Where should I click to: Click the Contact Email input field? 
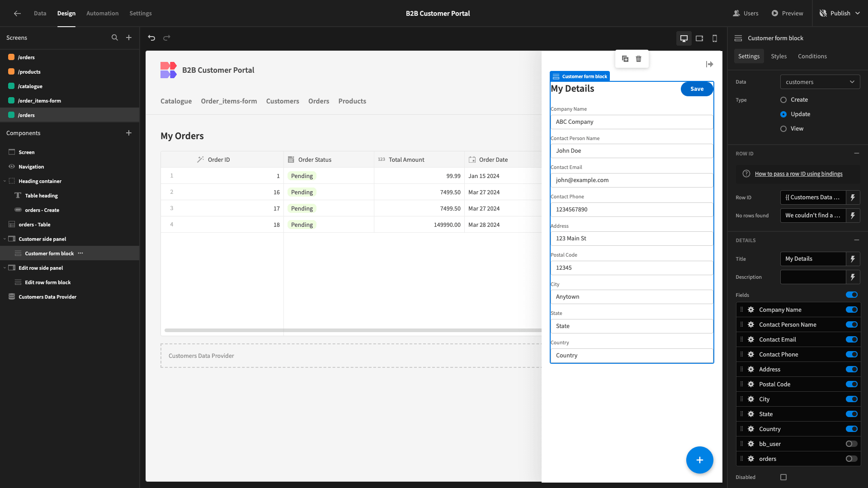pyautogui.click(x=631, y=179)
